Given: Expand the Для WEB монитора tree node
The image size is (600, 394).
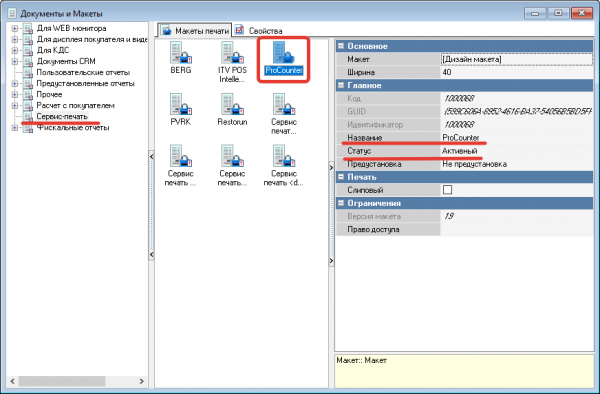Looking at the screenshot, I should pos(15,28).
